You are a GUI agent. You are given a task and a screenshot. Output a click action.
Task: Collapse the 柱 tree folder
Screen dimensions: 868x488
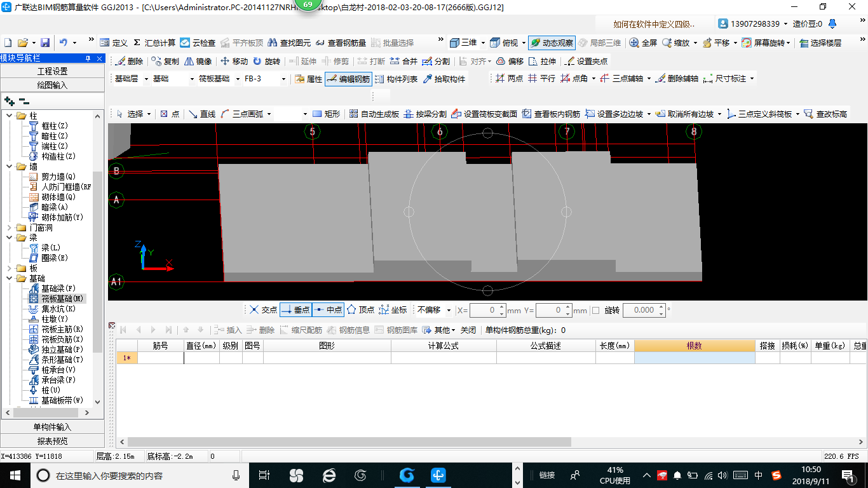coord(9,116)
